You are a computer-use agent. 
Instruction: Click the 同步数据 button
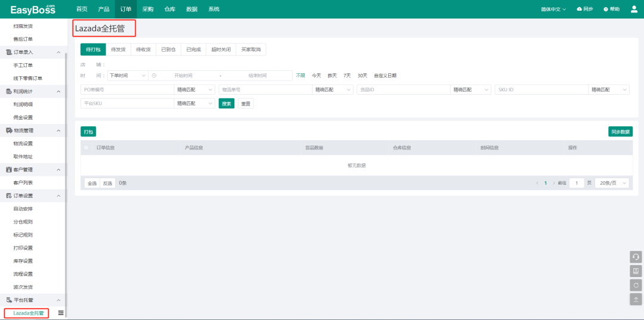click(x=621, y=132)
